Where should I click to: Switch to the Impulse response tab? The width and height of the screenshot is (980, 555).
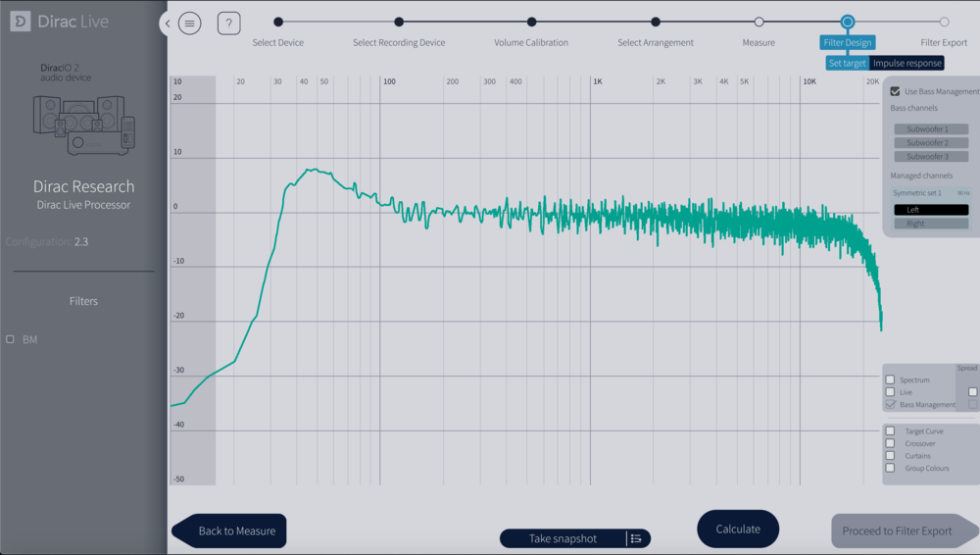point(906,63)
